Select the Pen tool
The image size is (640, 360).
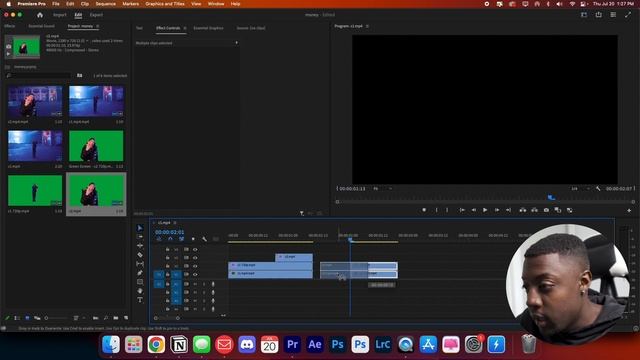[x=140, y=273]
